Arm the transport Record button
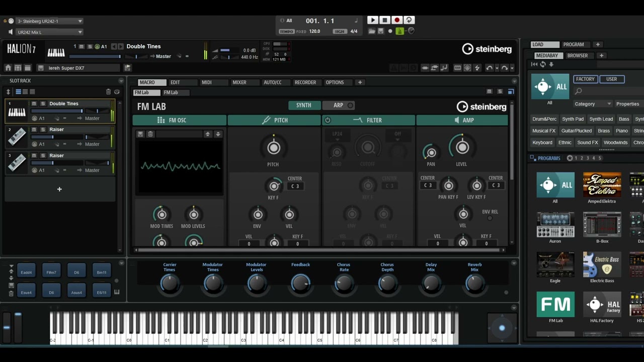Image resolution: width=644 pixels, height=362 pixels. (397, 20)
